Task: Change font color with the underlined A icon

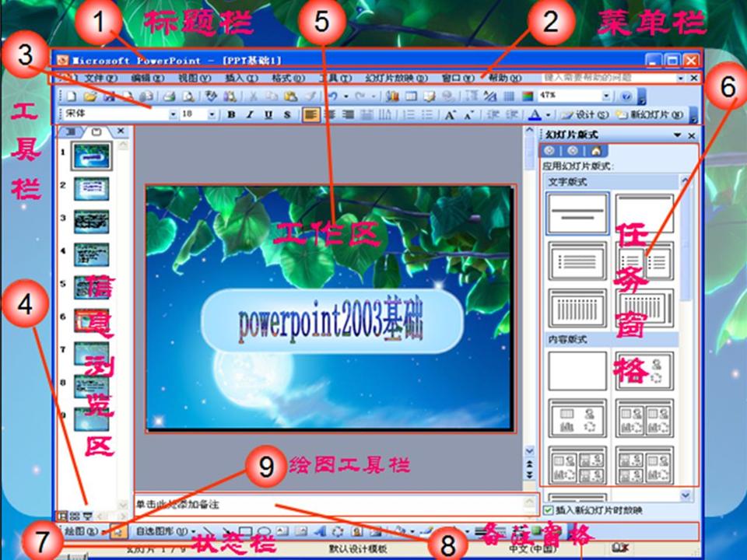Action: 535,115
